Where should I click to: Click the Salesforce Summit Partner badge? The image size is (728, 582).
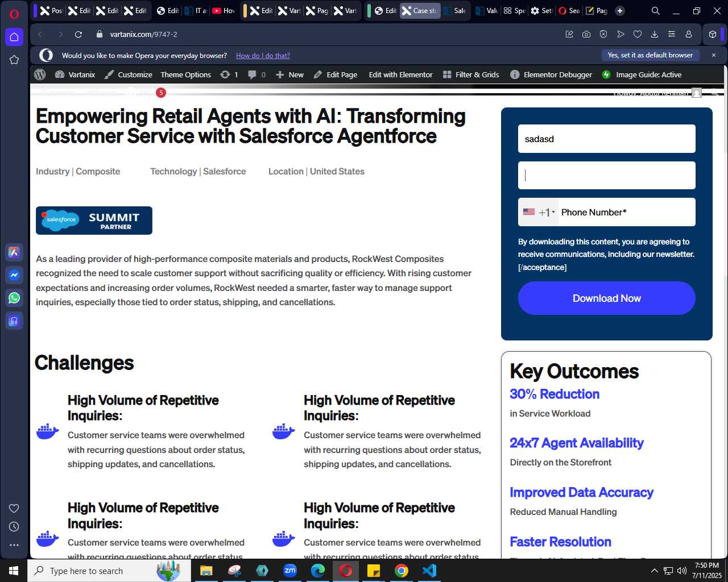(94, 221)
